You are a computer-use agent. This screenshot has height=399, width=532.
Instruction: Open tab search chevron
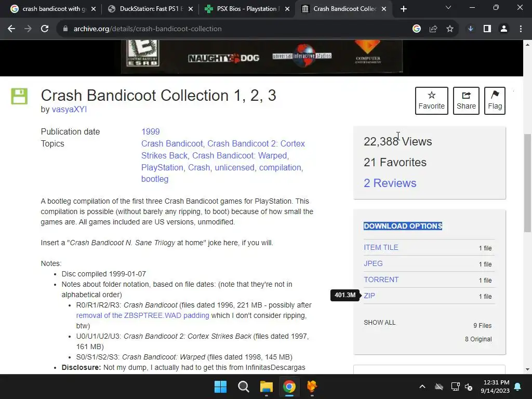tap(448, 7)
